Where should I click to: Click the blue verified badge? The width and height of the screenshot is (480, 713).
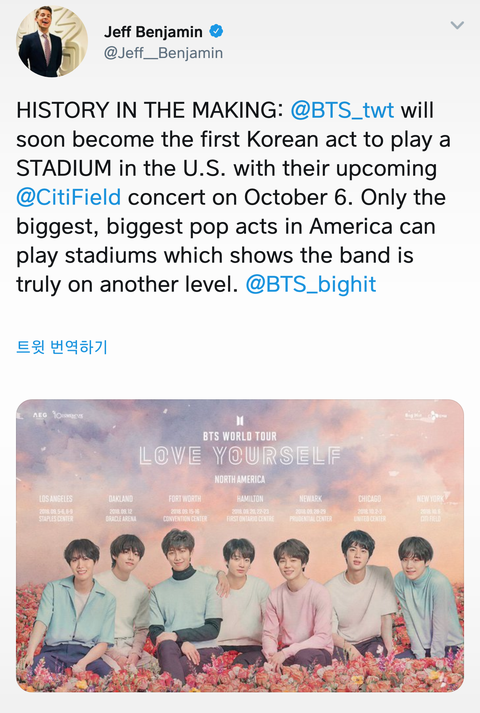216,32
